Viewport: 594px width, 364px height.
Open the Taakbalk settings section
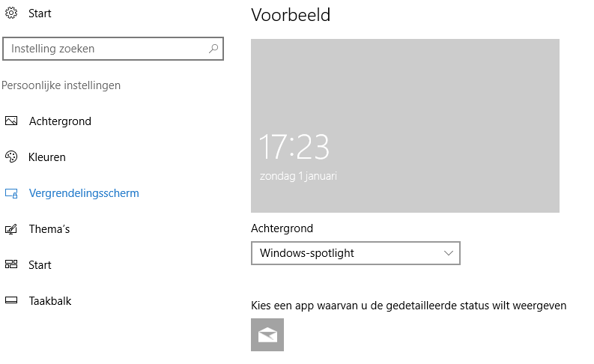pos(50,301)
